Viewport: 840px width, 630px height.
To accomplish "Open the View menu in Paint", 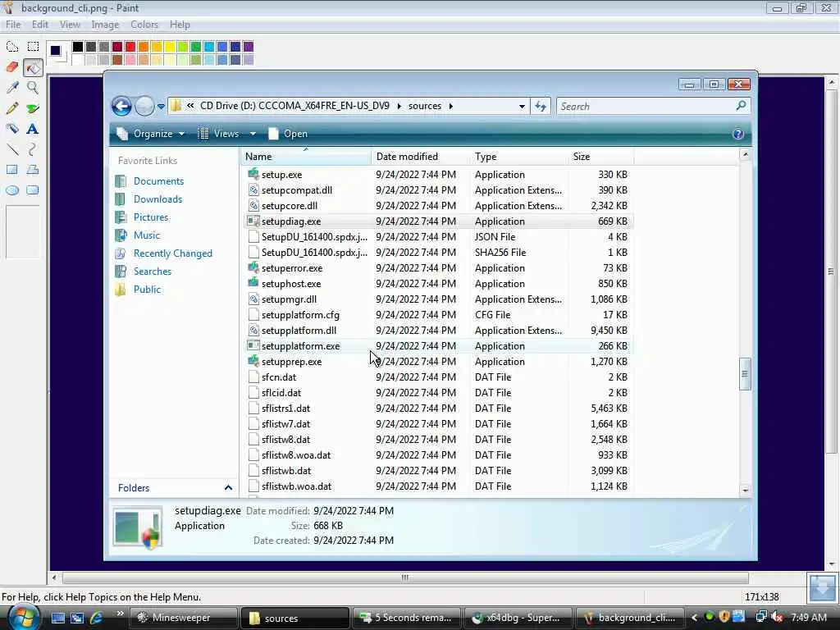I will [70, 25].
